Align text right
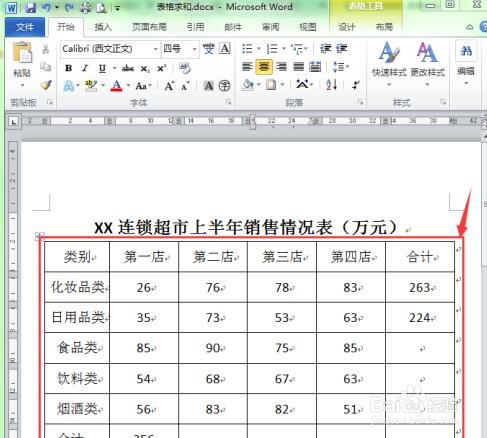 [x=282, y=67]
